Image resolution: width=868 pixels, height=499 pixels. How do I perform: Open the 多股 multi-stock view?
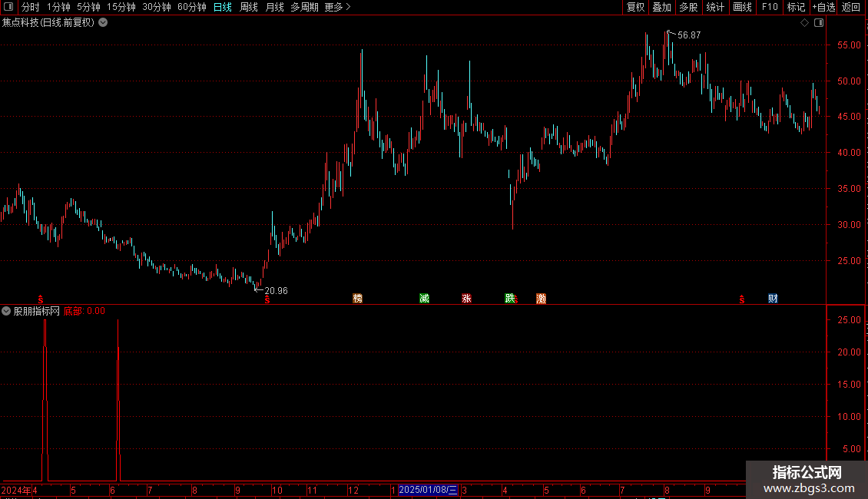pyautogui.click(x=688, y=7)
